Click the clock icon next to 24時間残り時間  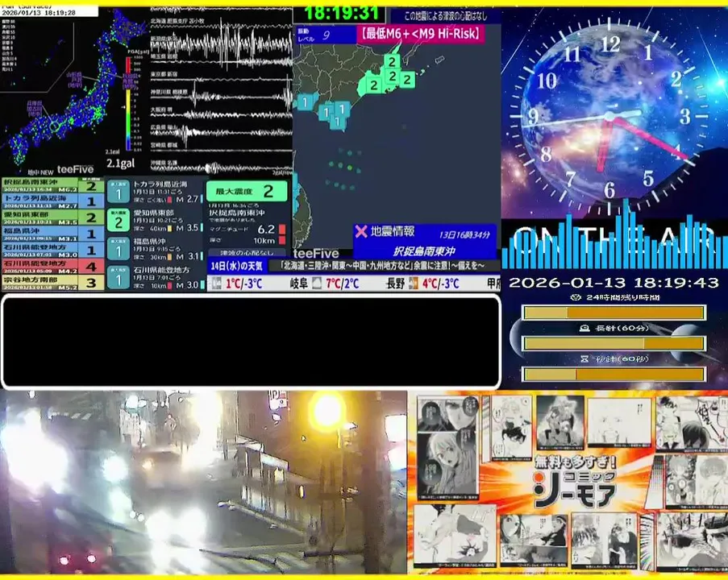(x=576, y=297)
